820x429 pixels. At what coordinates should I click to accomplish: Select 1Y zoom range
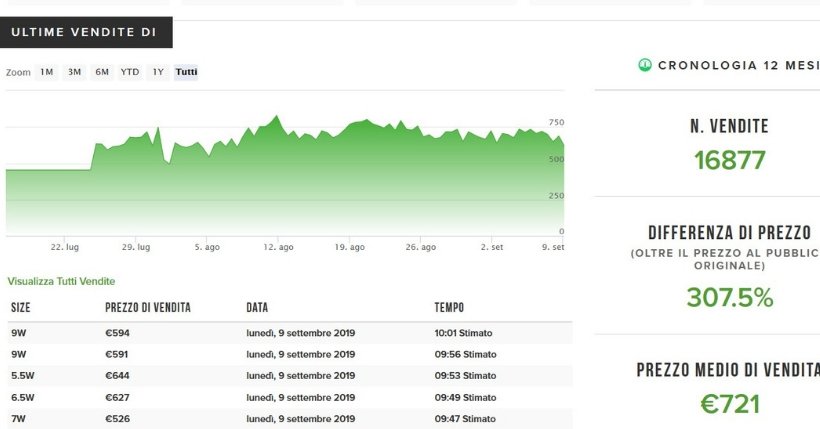tap(158, 72)
